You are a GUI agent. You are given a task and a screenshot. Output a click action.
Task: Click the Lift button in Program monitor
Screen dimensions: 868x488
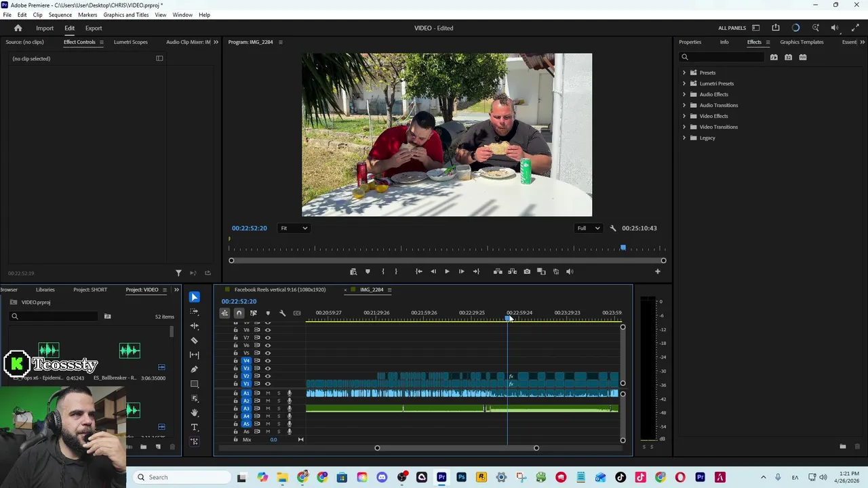pyautogui.click(x=498, y=271)
